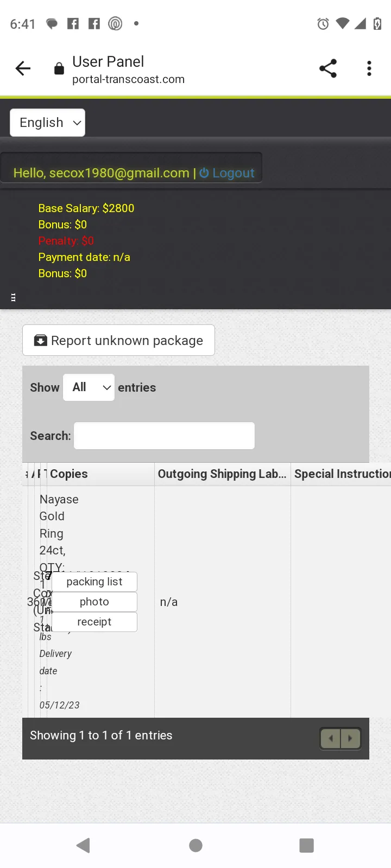Tap the small grip icon below the salary info
Screen dimensions: 391x868
point(14,297)
